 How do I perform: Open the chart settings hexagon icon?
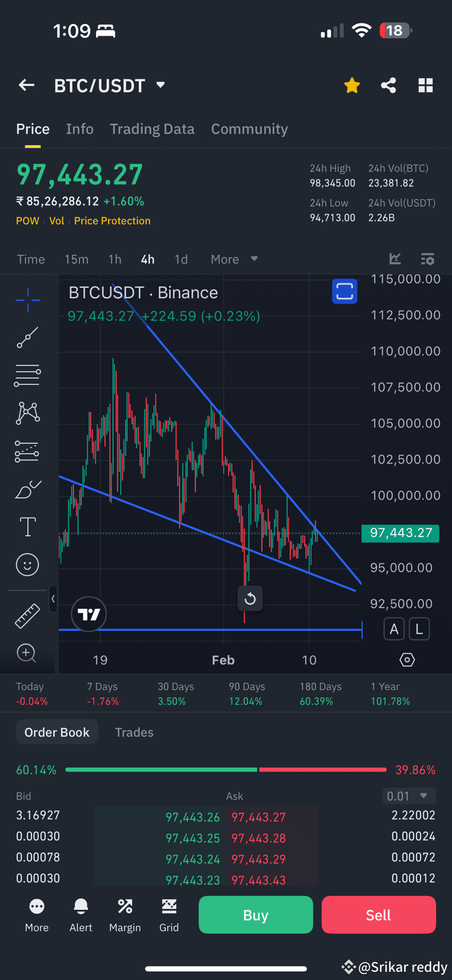tap(407, 660)
